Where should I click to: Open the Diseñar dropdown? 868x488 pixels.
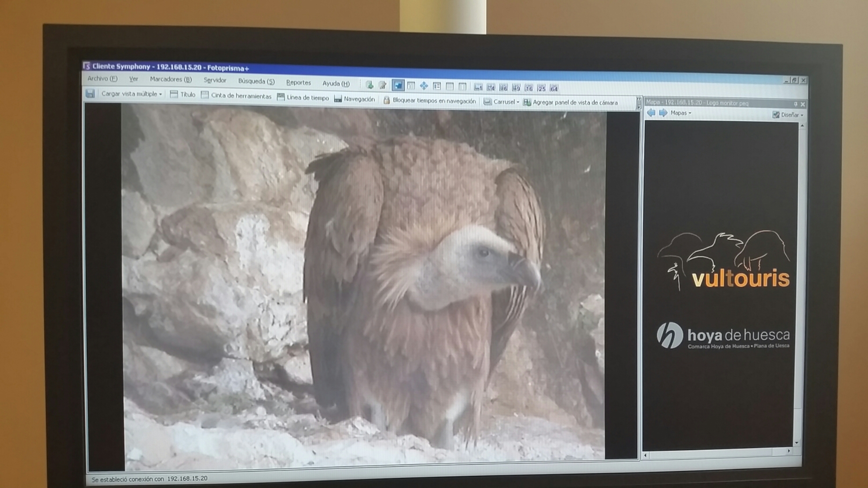point(788,115)
